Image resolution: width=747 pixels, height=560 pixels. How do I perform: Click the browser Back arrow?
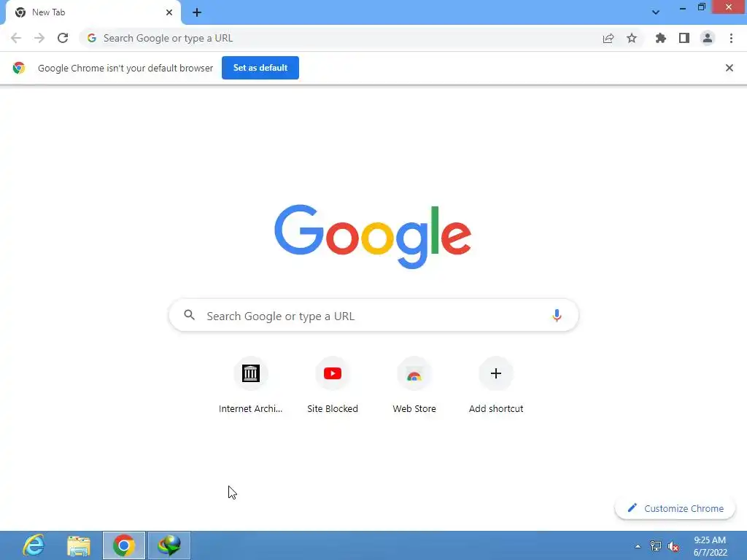click(16, 38)
